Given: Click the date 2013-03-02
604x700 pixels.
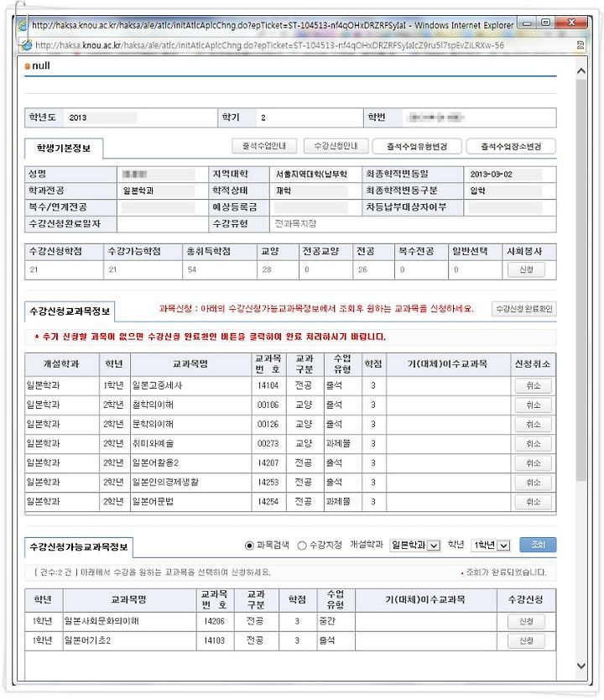Looking at the screenshot, I should tap(491, 175).
